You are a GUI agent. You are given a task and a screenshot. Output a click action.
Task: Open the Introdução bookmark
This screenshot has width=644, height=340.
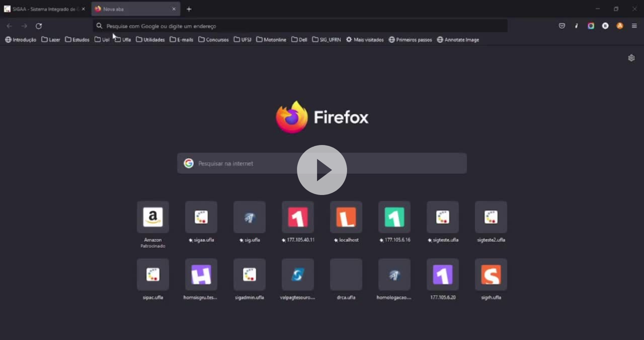[21, 40]
